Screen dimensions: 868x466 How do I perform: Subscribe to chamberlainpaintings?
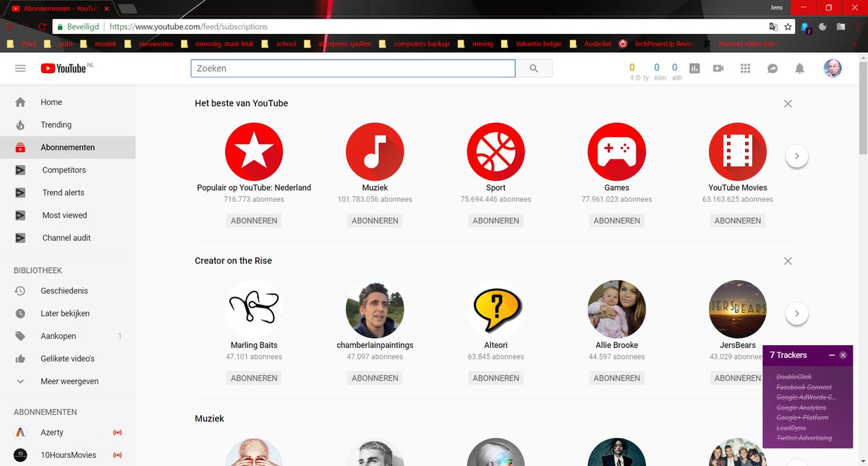pyautogui.click(x=375, y=378)
